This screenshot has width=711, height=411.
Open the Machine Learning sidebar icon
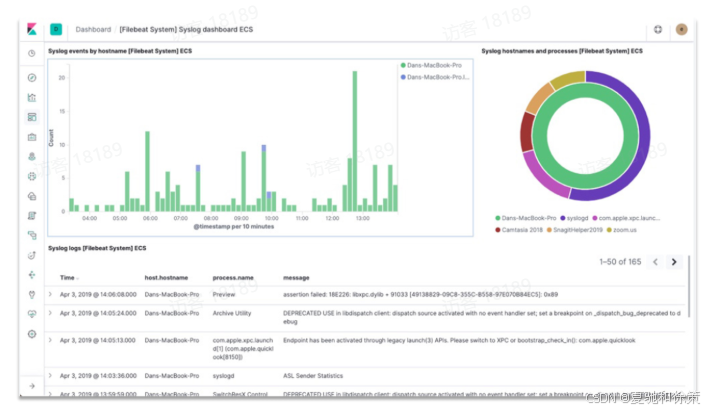coord(32,176)
